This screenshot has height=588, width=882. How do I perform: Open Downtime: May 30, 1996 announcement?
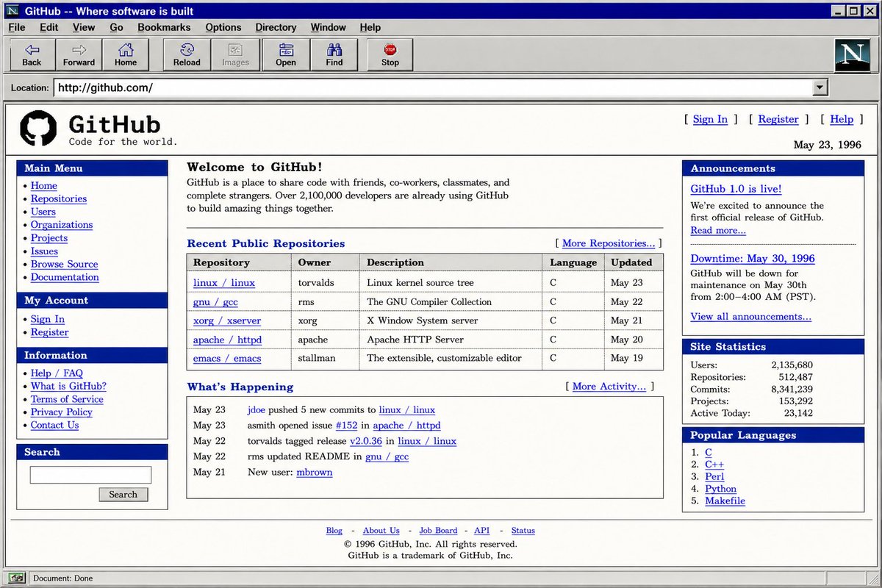tap(753, 259)
